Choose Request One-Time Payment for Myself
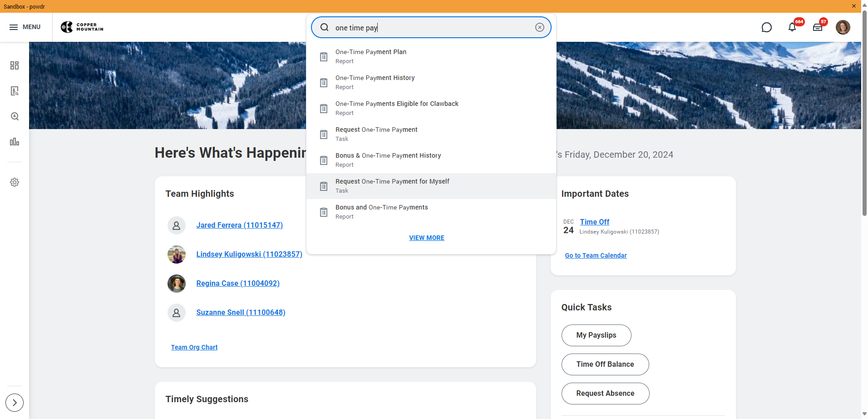The height and width of the screenshot is (419, 868). (x=431, y=186)
